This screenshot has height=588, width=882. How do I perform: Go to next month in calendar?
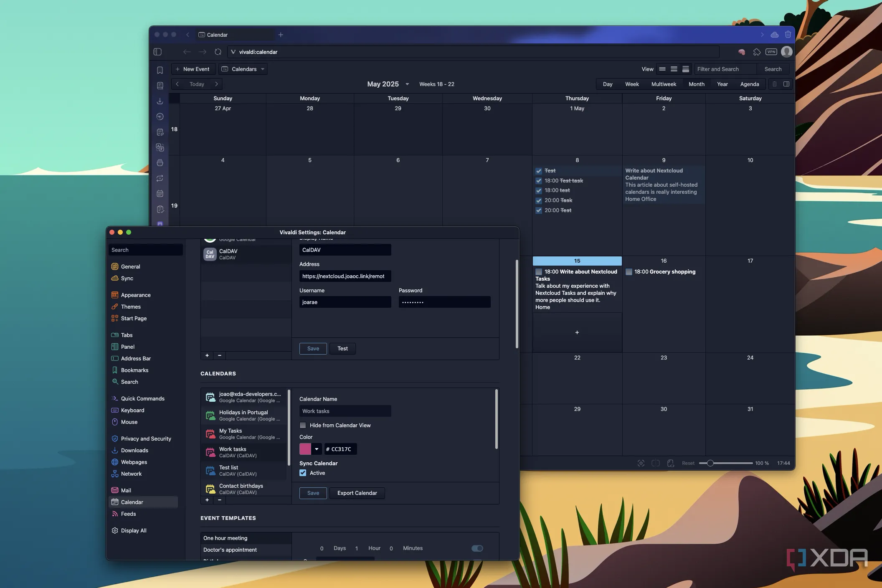coord(216,84)
